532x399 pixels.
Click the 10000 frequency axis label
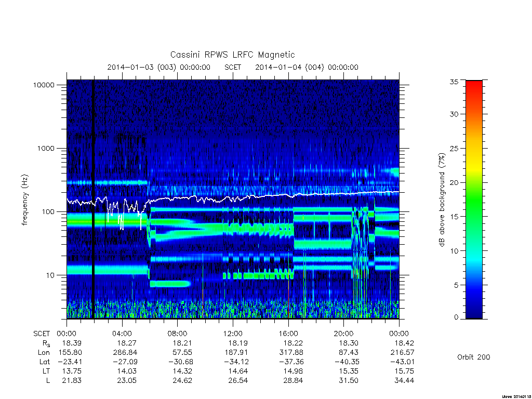(x=44, y=85)
